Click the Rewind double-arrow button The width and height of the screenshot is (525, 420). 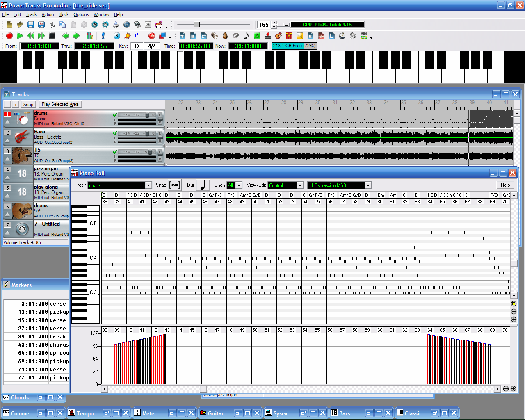click(x=31, y=36)
